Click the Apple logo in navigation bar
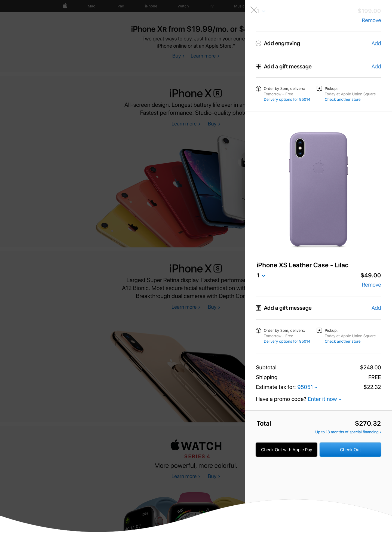392x553 pixels. click(65, 6)
